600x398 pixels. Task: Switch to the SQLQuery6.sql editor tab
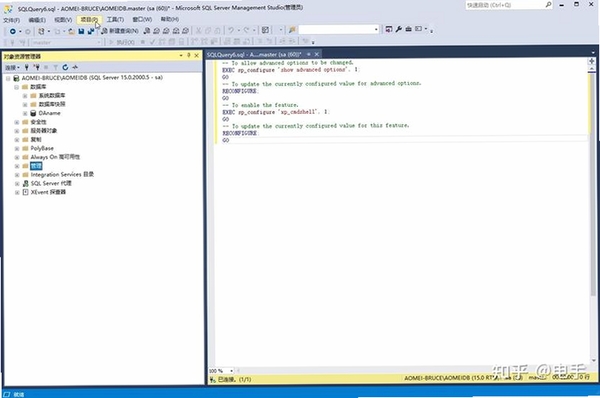pyautogui.click(x=254, y=54)
